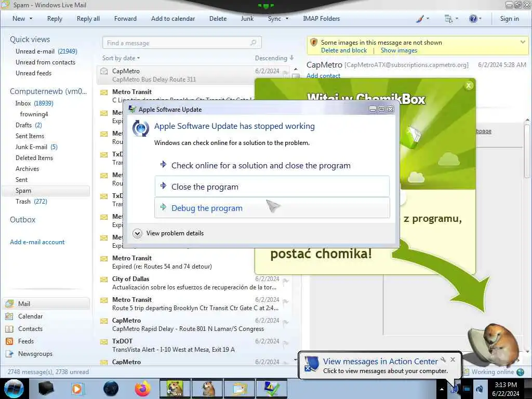Click the Calendar icon in the shortcuts pane
Viewport: 532px width, 399px height.
9,316
